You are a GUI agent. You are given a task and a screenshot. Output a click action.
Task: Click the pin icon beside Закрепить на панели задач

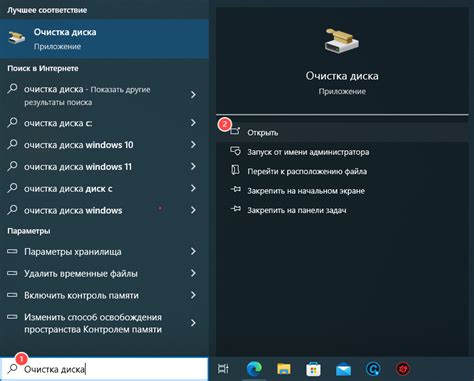[x=235, y=209]
